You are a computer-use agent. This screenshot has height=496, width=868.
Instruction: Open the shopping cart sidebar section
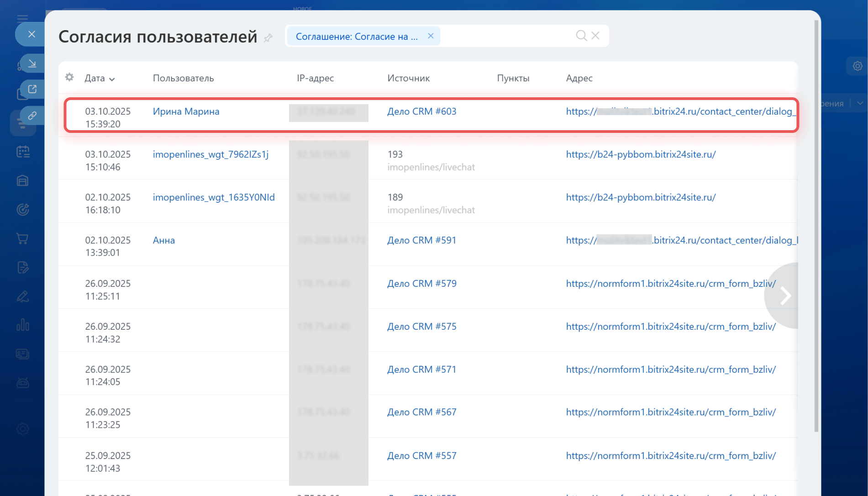(x=22, y=238)
